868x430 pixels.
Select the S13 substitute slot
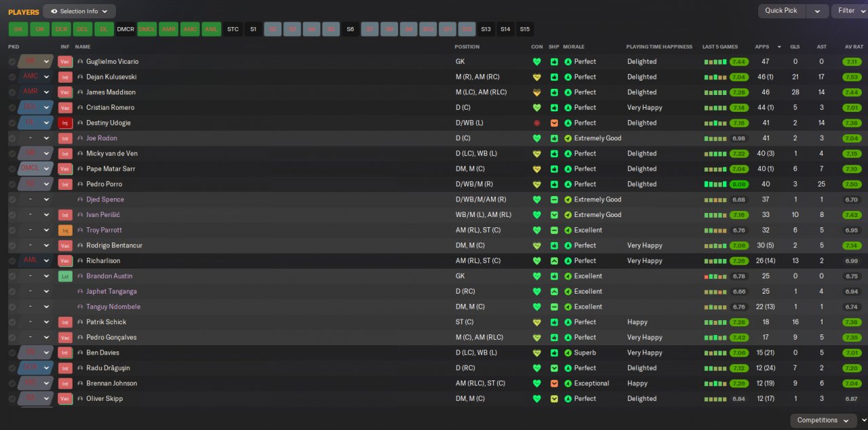pyautogui.click(x=486, y=29)
